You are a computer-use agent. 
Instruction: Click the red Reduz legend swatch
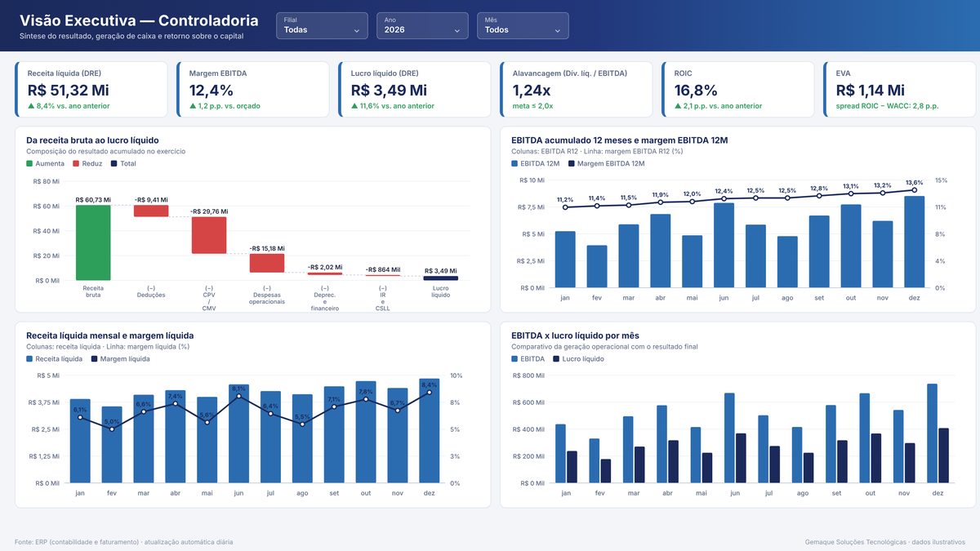click(77, 164)
